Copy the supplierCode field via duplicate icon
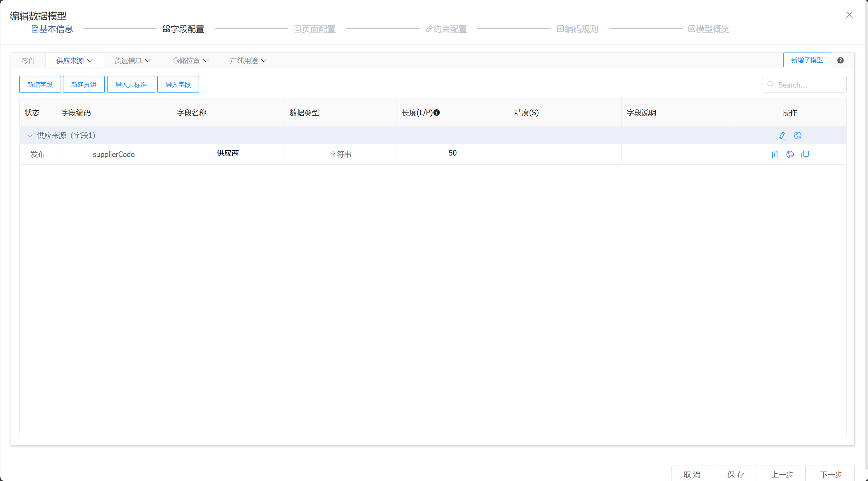The image size is (868, 481). click(805, 154)
